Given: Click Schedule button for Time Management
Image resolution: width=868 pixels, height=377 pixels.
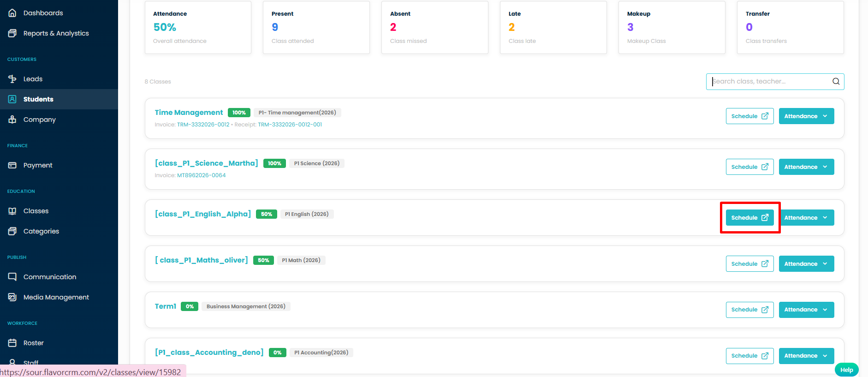Looking at the screenshot, I should (749, 116).
